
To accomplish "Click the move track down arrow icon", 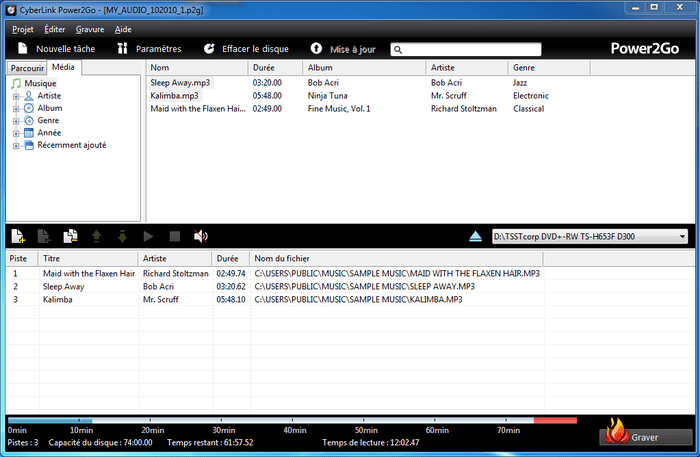I will click(x=122, y=236).
